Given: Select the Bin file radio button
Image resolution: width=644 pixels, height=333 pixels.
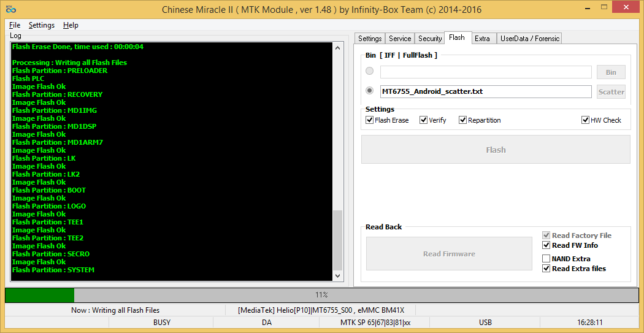Looking at the screenshot, I should click(x=370, y=71).
